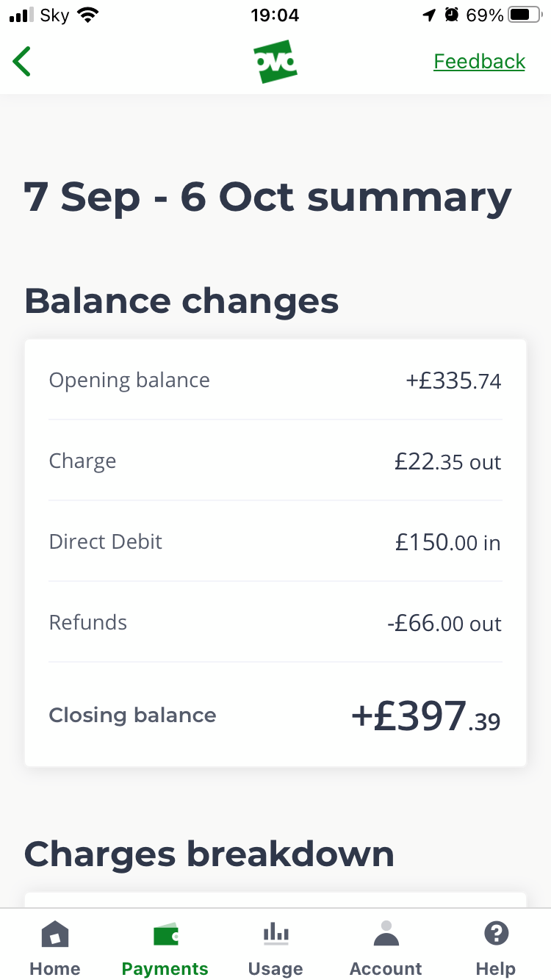The image size is (551, 980).
Task: Select the Charge row
Action: [275, 461]
